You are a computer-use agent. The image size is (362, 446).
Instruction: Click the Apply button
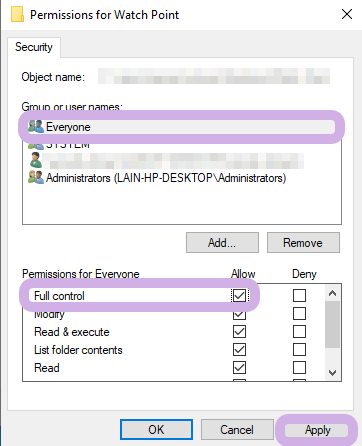pyautogui.click(x=317, y=430)
